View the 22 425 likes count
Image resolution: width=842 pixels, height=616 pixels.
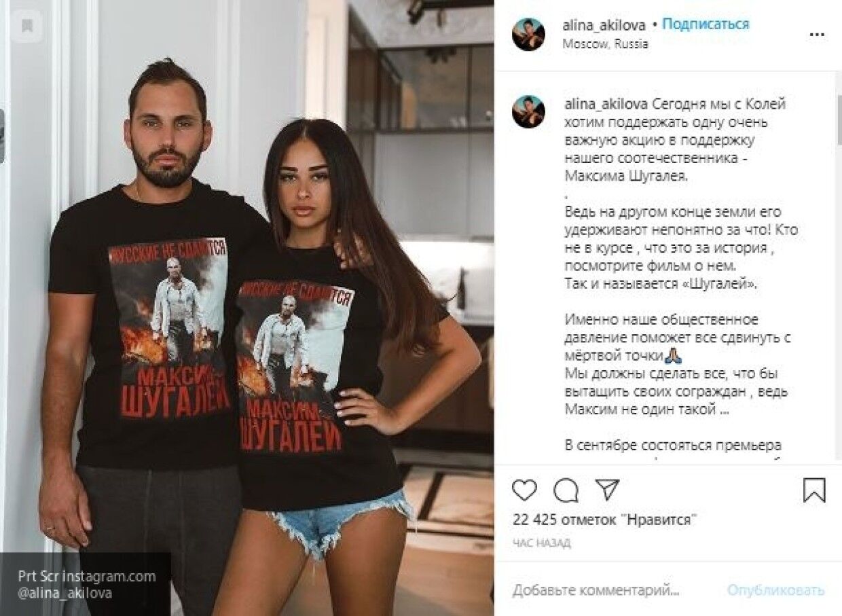coord(606,520)
